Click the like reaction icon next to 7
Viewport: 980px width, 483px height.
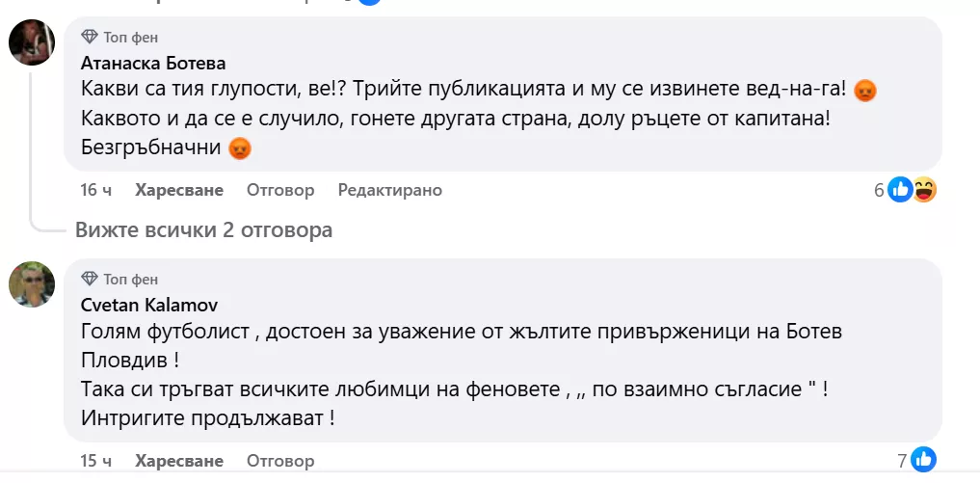(923, 460)
